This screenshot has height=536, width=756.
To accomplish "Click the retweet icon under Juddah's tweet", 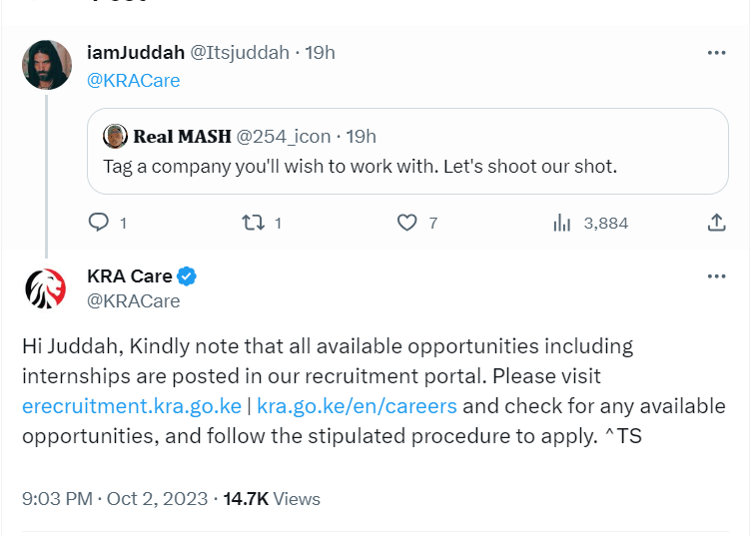I will [253, 223].
